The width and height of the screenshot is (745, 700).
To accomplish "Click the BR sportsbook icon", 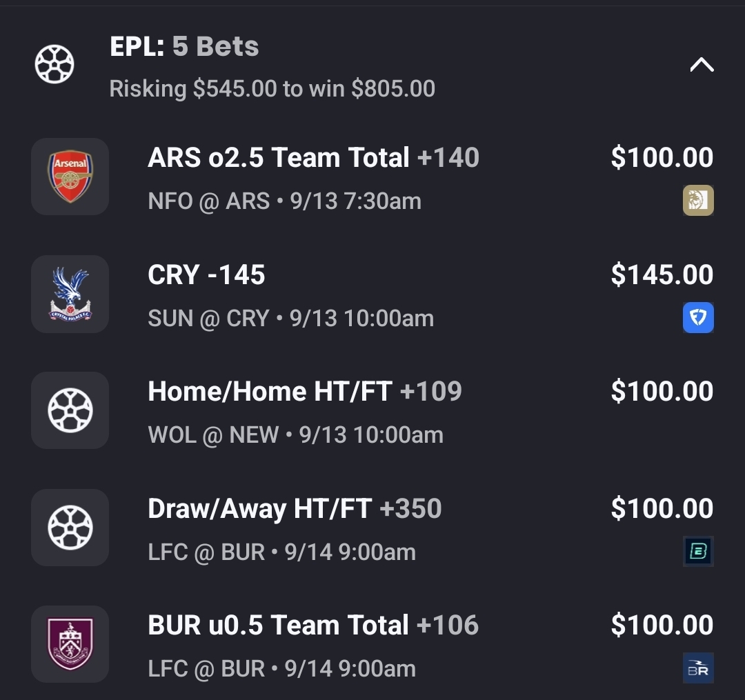I will coord(698,668).
